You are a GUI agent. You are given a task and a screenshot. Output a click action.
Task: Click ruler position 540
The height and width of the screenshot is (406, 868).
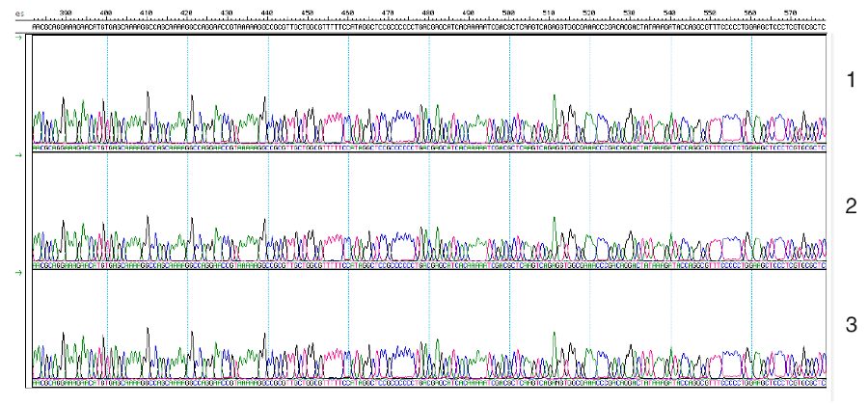pyautogui.click(x=670, y=13)
